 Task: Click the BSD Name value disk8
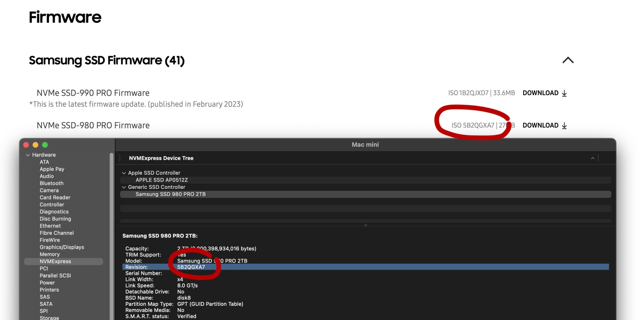184,298
